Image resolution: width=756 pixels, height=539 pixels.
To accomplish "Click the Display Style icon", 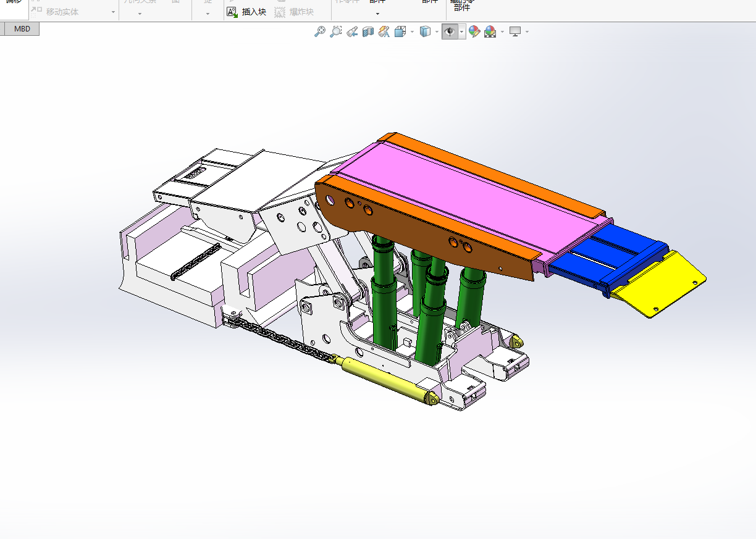I will [425, 31].
